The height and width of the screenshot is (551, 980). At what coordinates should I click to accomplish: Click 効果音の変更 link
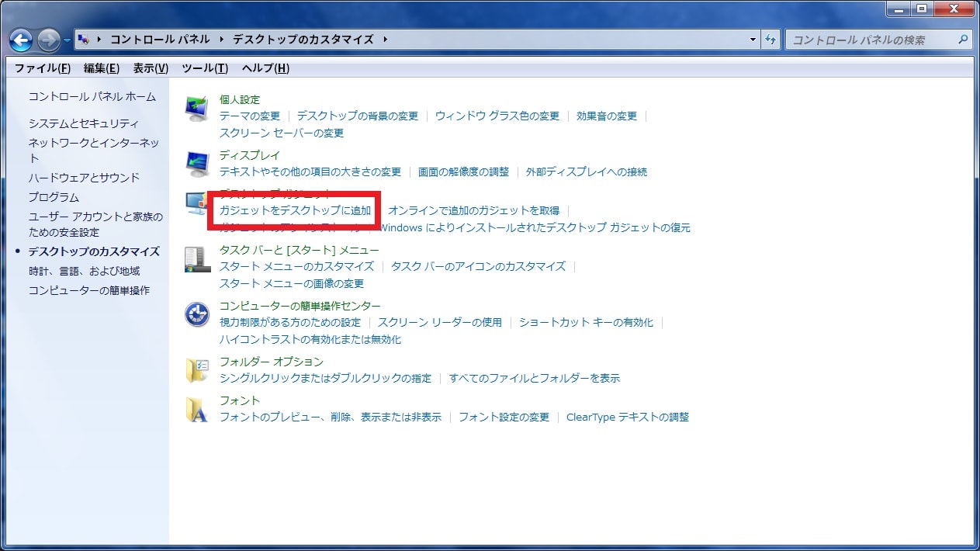607,116
